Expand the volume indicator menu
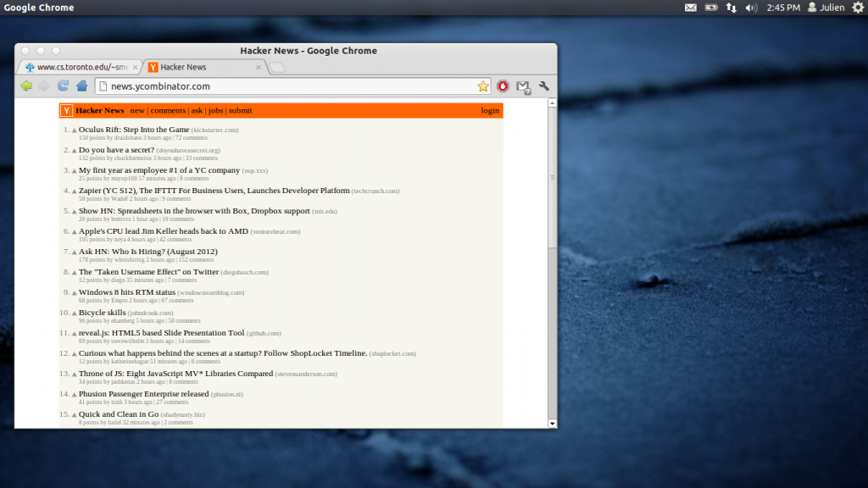Viewport: 868px width, 488px height. 751,8
